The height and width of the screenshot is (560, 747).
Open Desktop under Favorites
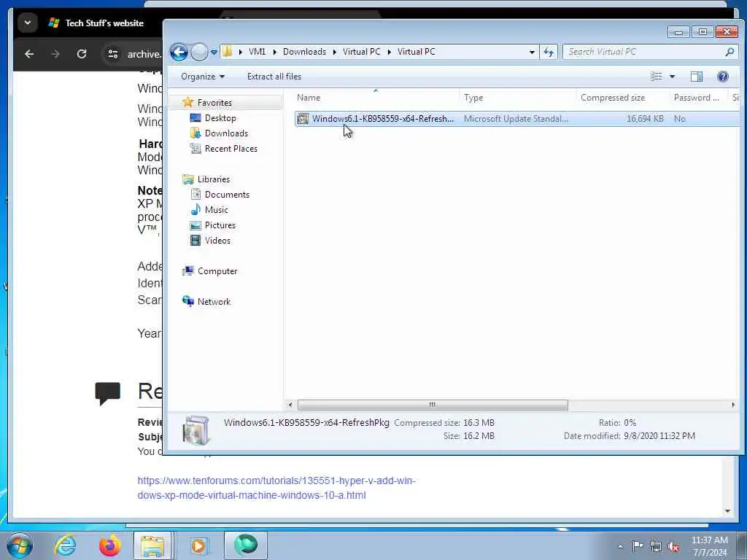click(220, 117)
